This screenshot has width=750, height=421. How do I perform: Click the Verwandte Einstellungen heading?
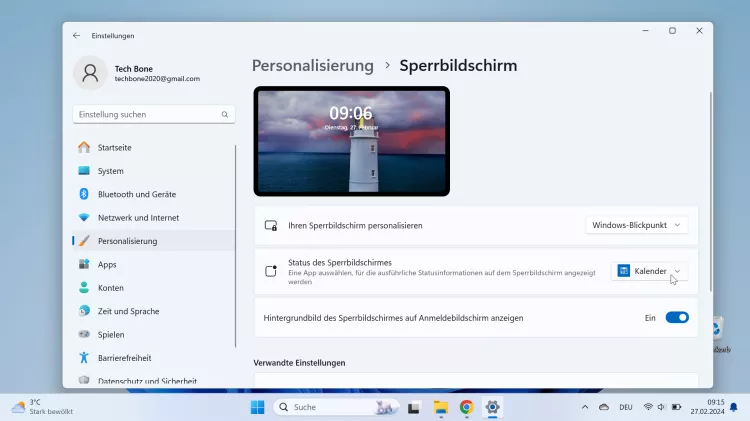tap(299, 363)
